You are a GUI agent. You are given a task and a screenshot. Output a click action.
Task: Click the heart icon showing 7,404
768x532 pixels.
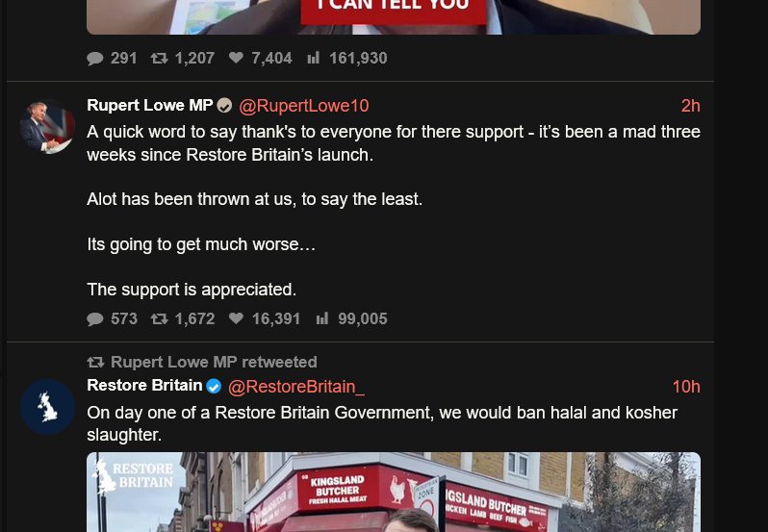pyautogui.click(x=236, y=58)
